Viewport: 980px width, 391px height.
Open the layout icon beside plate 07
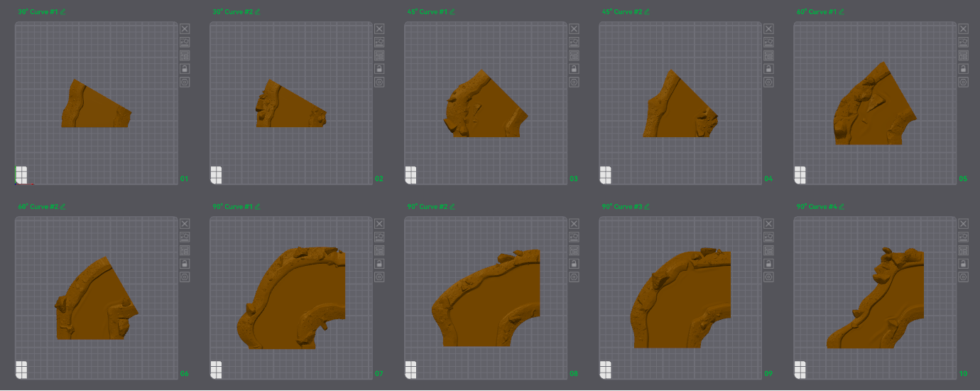(x=379, y=250)
